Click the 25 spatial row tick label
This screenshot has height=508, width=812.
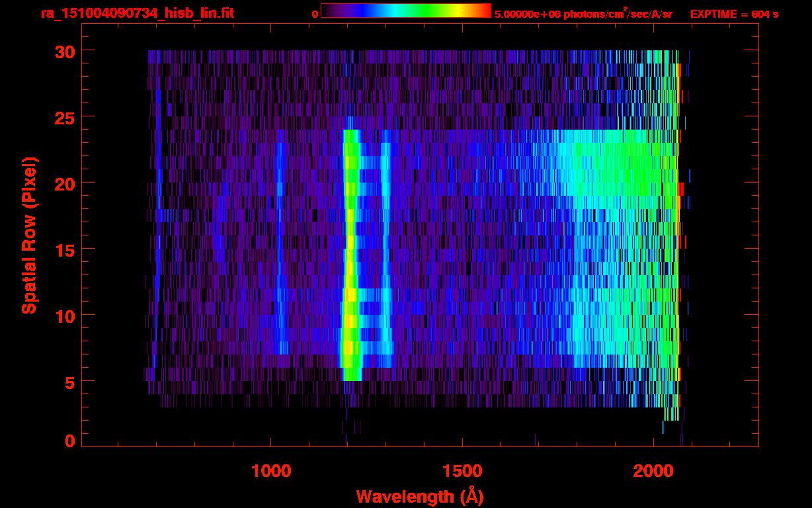point(64,117)
